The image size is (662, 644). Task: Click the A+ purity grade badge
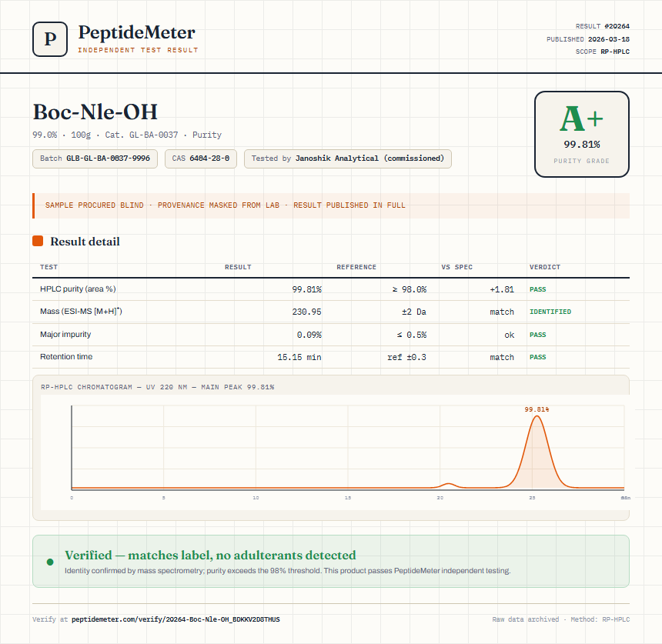click(582, 134)
